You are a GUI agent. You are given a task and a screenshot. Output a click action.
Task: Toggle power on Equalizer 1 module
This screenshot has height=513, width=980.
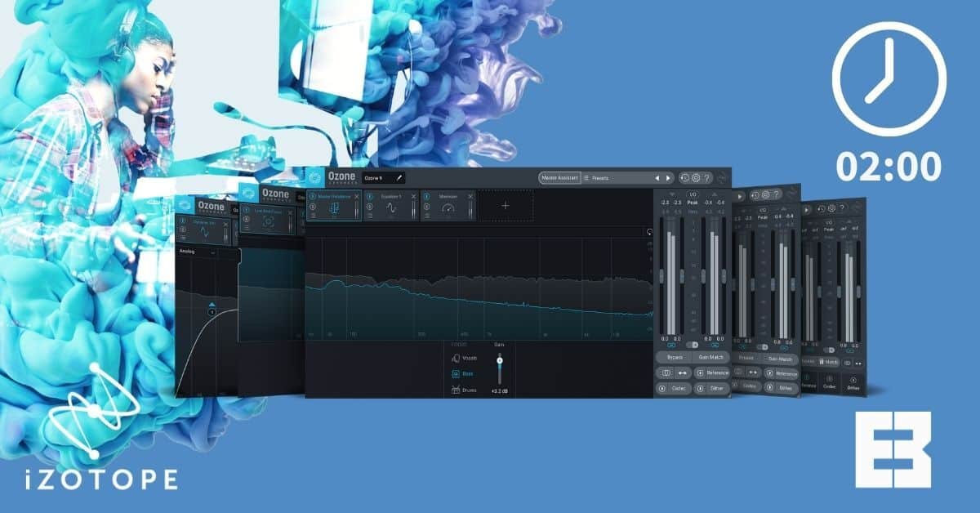pyautogui.click(x=369, y=197)
